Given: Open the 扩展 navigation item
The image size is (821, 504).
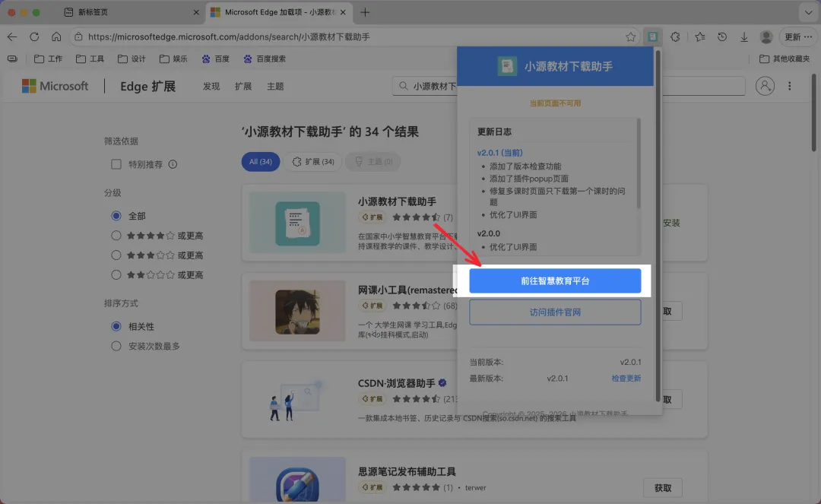Looking at the screenshot, I should pos(243,87).
